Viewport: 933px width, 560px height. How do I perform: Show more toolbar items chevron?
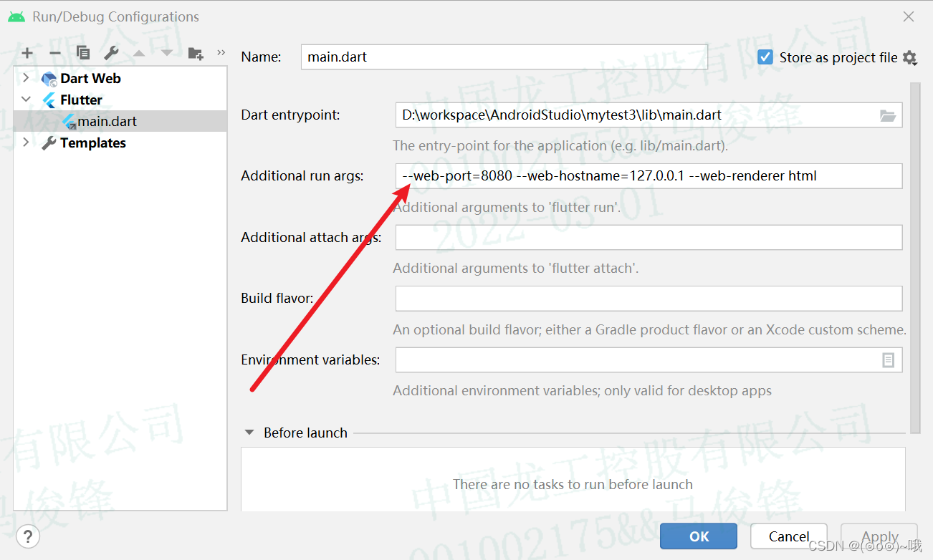click(221, 52)
